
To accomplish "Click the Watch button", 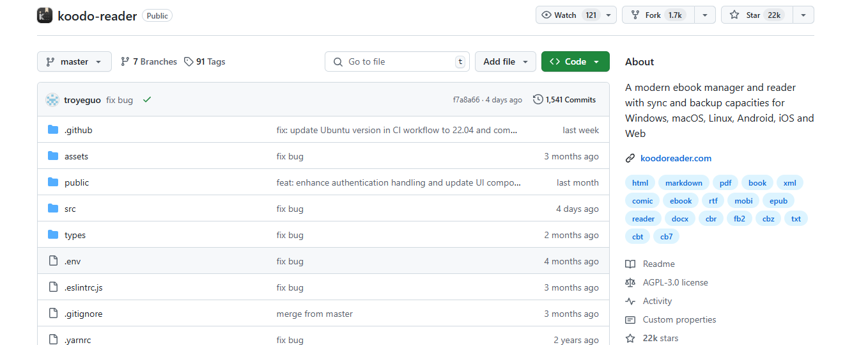I will [568, 15].
